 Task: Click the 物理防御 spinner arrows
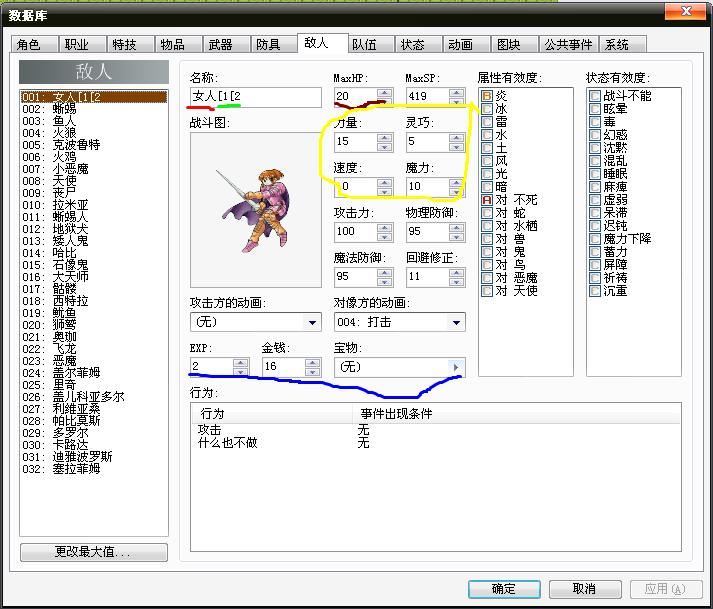pos(456,232)
